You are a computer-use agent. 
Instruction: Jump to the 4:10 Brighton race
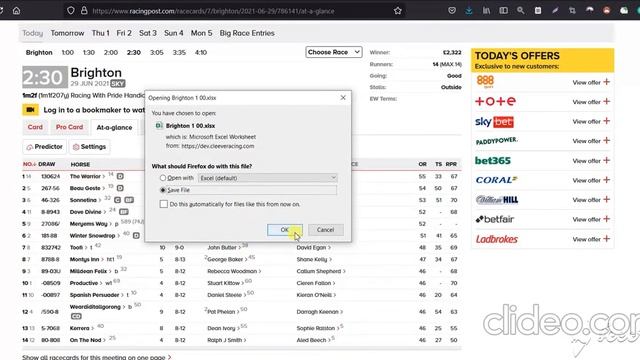pyautogui.click(x=201, y=52)
